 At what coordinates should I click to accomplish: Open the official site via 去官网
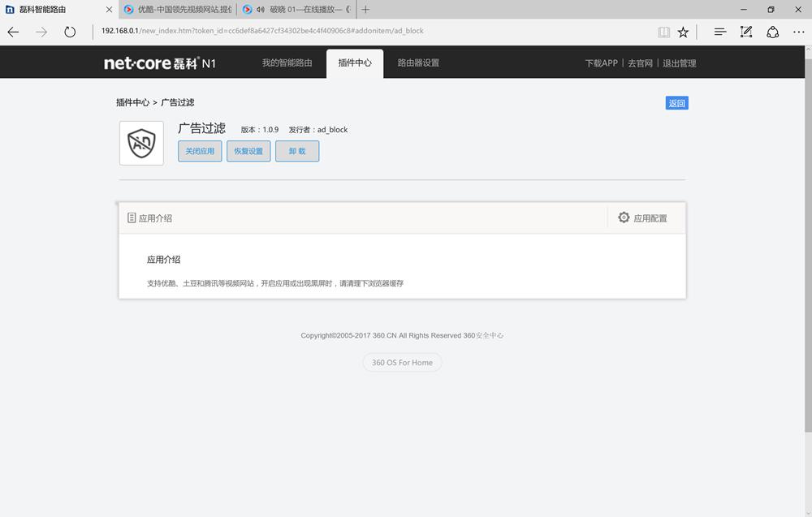pyautogui.click(x=641, y=62)
